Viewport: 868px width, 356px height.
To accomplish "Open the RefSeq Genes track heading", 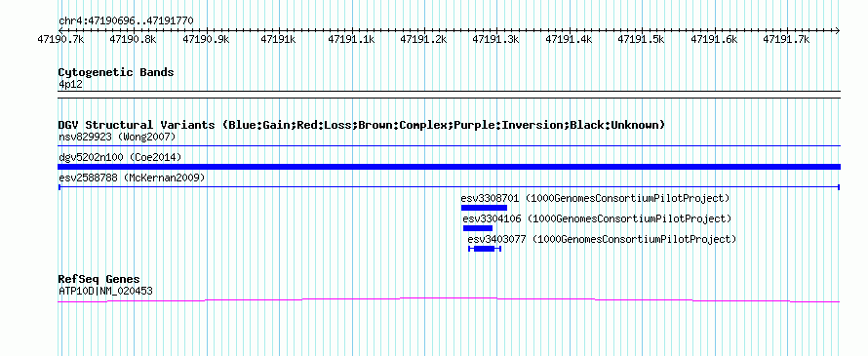I will (99, 279).
